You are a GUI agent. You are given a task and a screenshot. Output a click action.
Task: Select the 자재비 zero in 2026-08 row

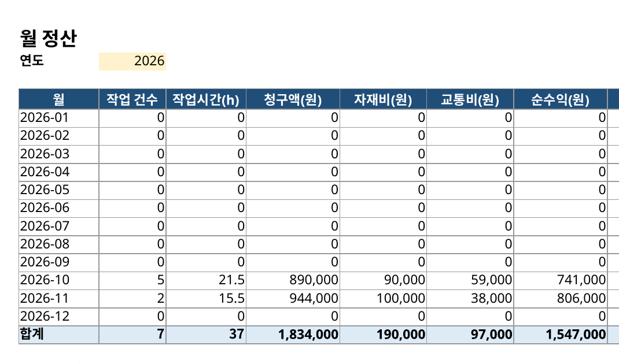tap(383, 244)
